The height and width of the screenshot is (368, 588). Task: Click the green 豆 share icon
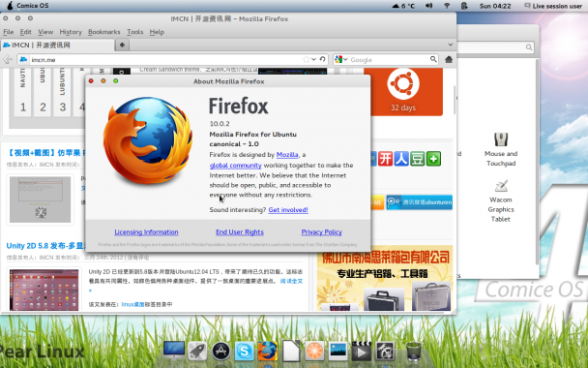(418, 159)
